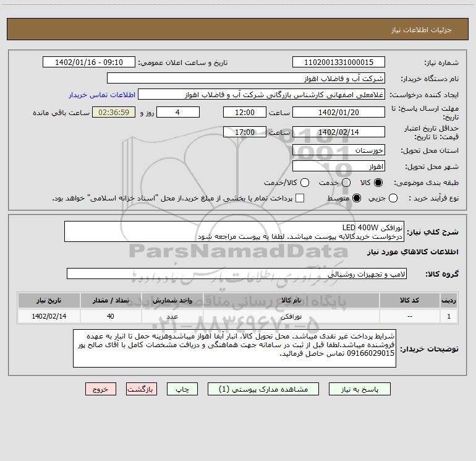The image size is (476, 461).
Task: Click the بازگشت back button
Action: click(142, 389)
